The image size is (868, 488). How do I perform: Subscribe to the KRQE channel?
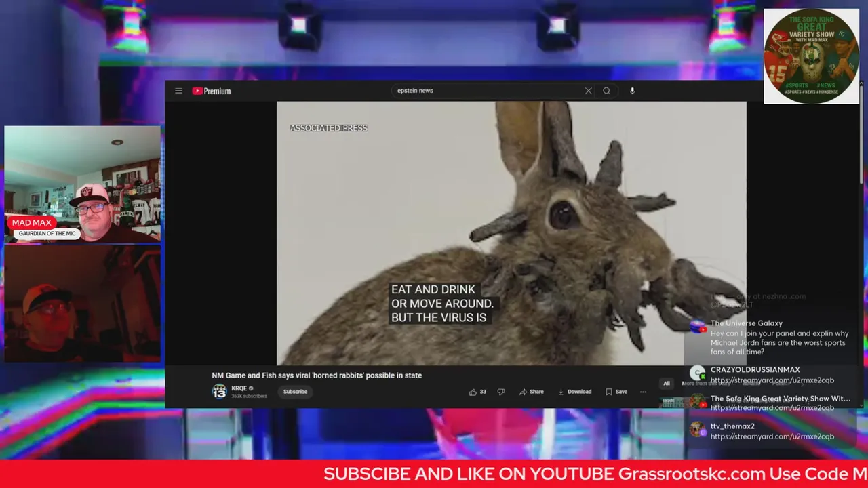[295, 392]
